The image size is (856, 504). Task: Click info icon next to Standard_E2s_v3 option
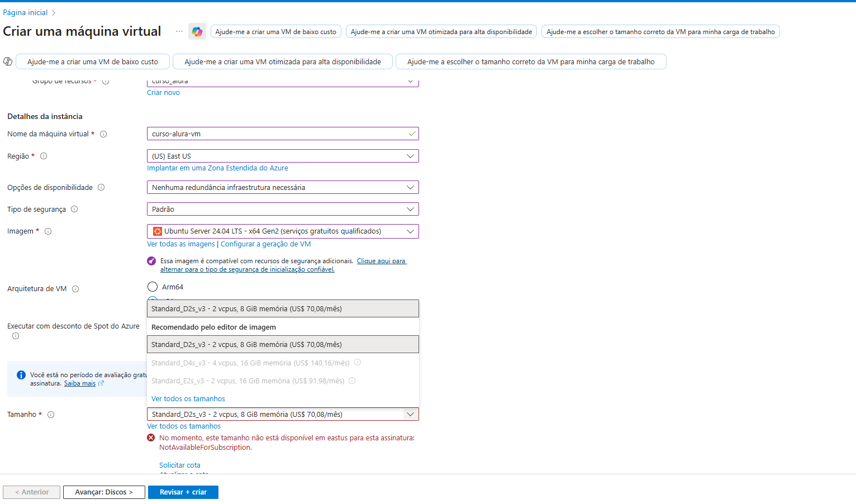point(352,381)
